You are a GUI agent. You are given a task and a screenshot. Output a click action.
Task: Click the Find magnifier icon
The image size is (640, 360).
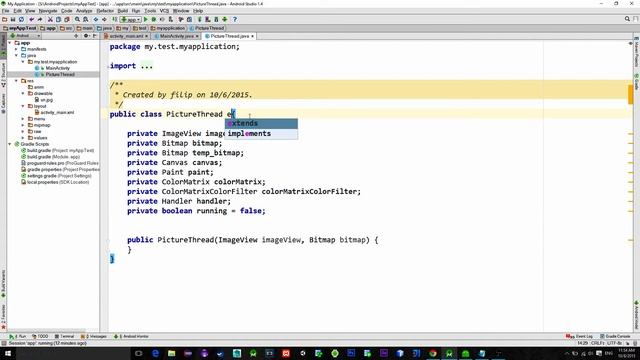point(77,19)
